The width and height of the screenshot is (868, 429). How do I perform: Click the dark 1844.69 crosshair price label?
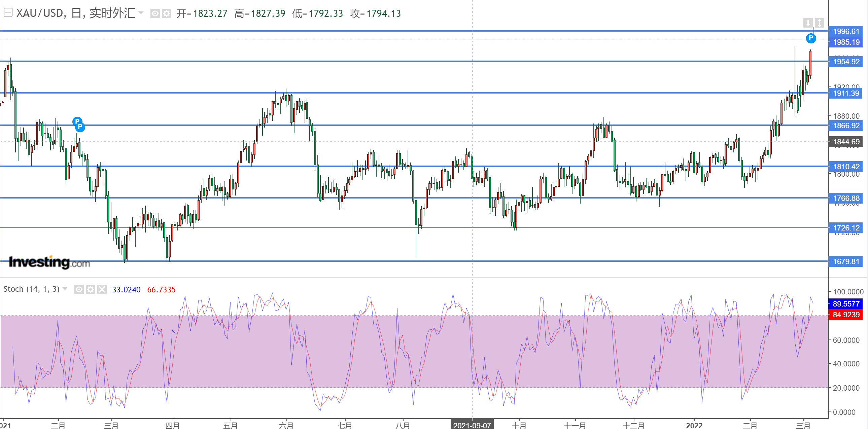point(845,142)
